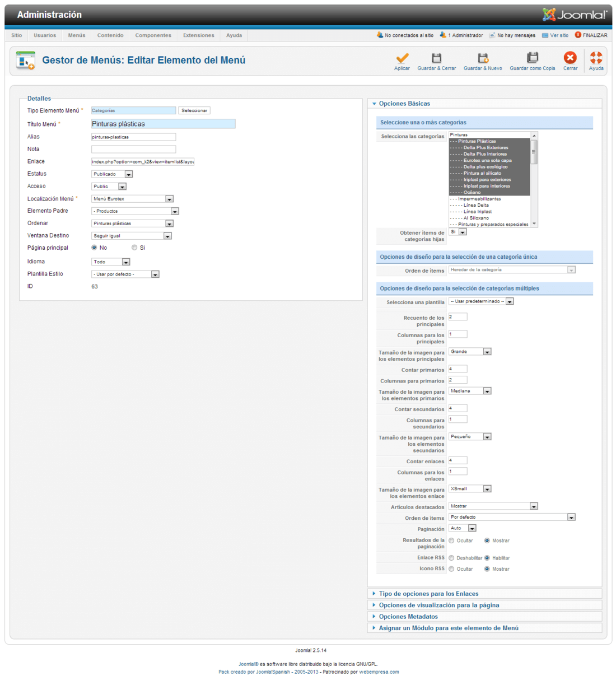Open the Ayuda menu in menubar
The image size is (616, 685).
pyautogui.click(x=234, y=35)
